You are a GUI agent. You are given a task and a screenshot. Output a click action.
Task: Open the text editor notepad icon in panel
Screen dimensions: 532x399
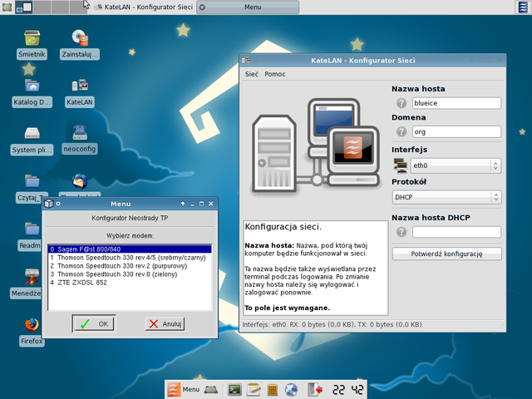[254, 390]
